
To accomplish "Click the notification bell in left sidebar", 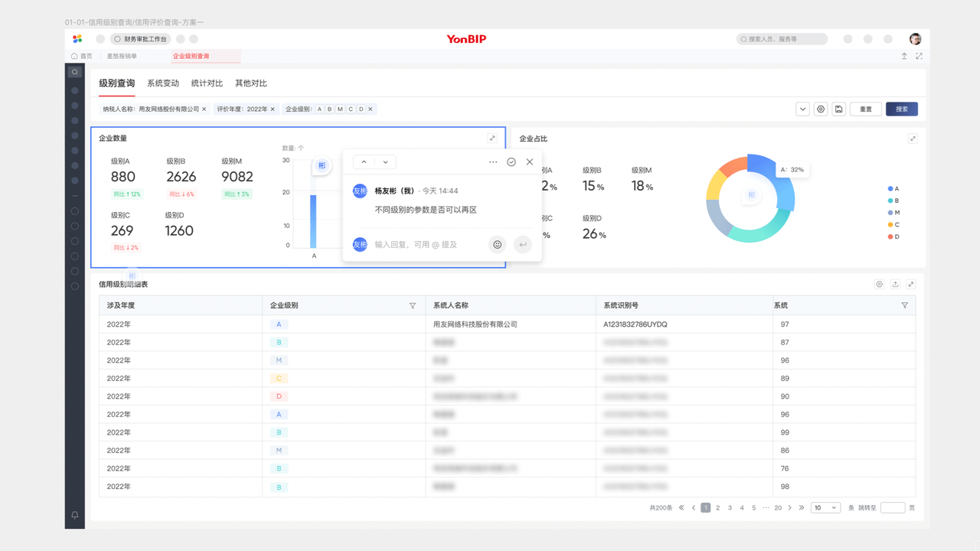I will 74,516.
